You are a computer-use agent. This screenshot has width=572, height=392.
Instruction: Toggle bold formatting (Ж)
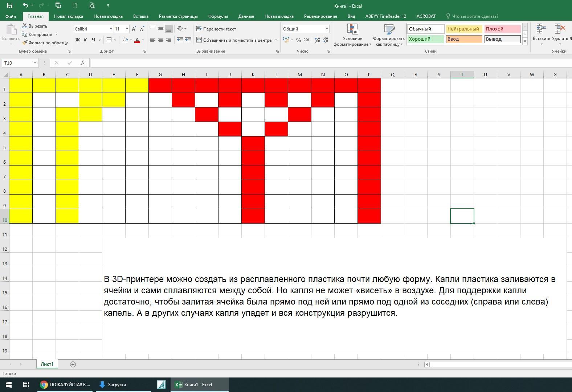click(77, 40)
